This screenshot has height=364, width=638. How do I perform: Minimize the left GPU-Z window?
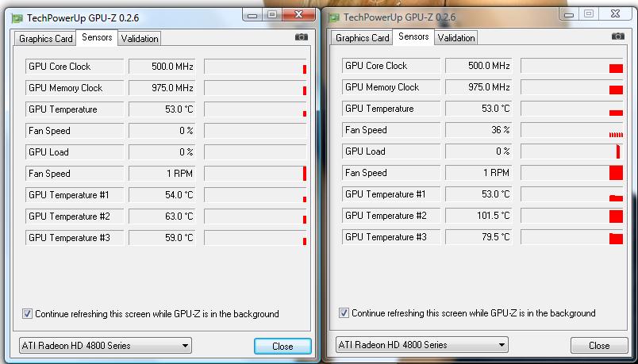[252, 15]
